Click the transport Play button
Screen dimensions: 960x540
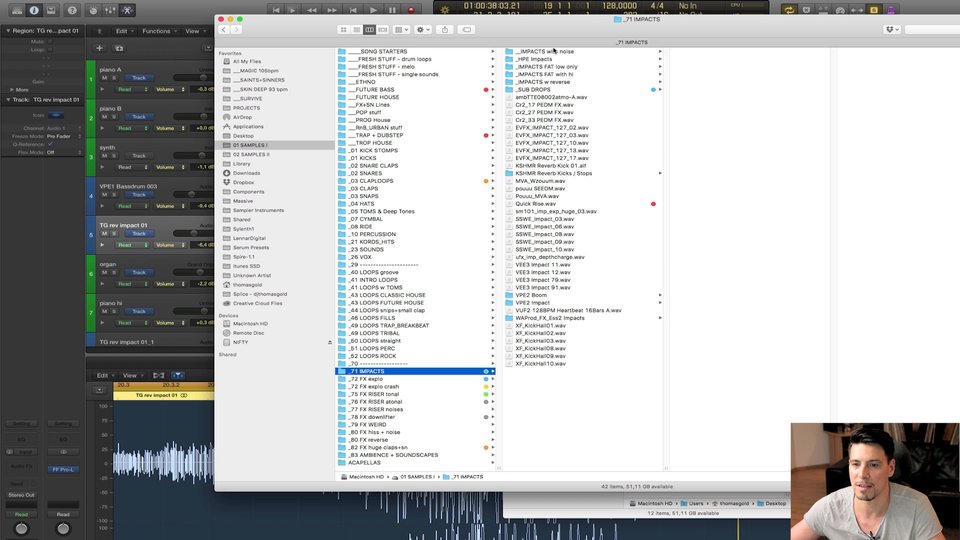373,10
